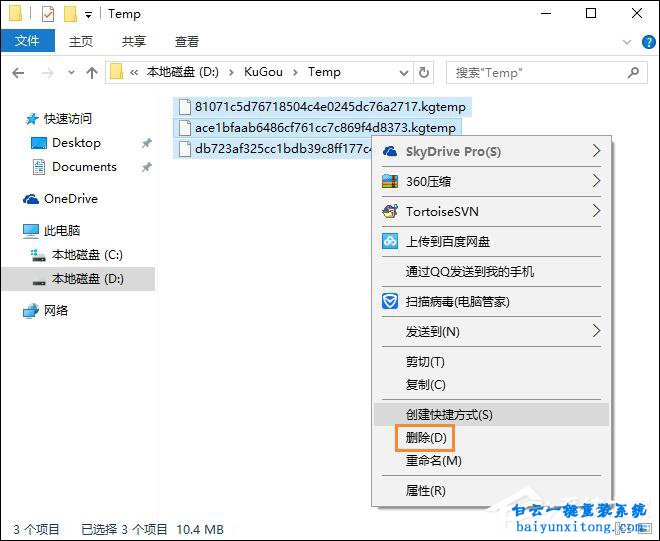The height and width of the screenshot is (541, 660).
Task: Expand the ribbon with the chevron
Action: tap(627, 42)
